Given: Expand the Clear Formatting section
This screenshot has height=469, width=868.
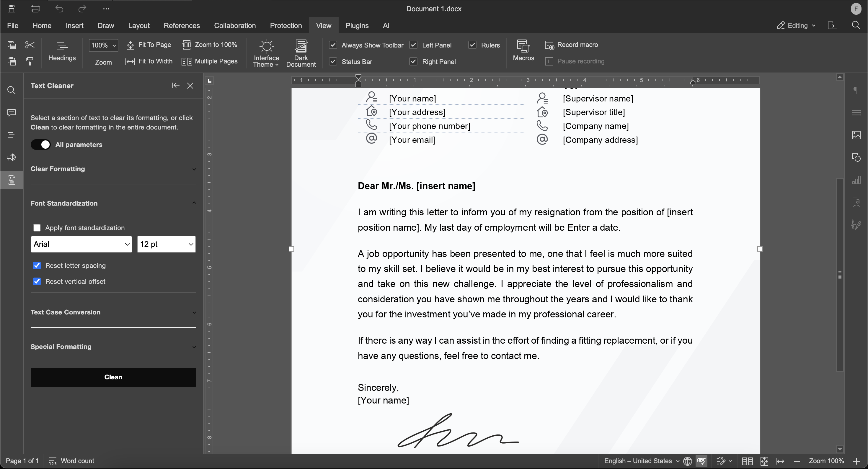Looking at the screenshot, I should (x=194, y=169).
